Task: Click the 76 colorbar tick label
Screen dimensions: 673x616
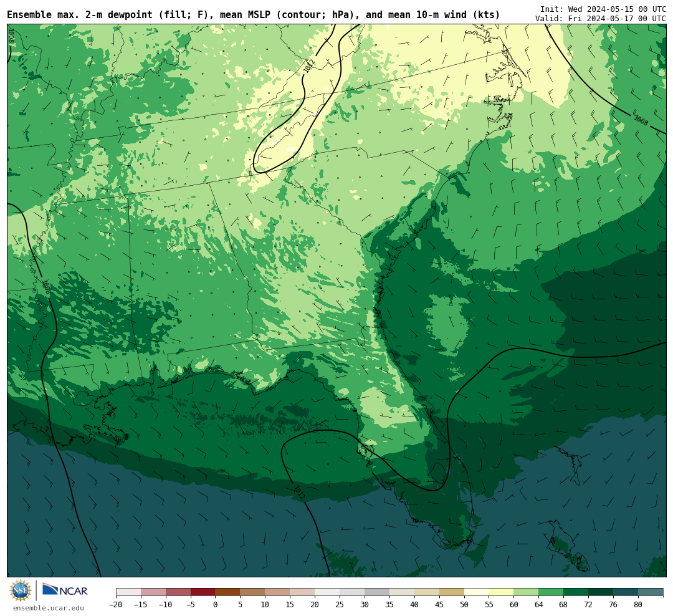Action: coord(614,605)
